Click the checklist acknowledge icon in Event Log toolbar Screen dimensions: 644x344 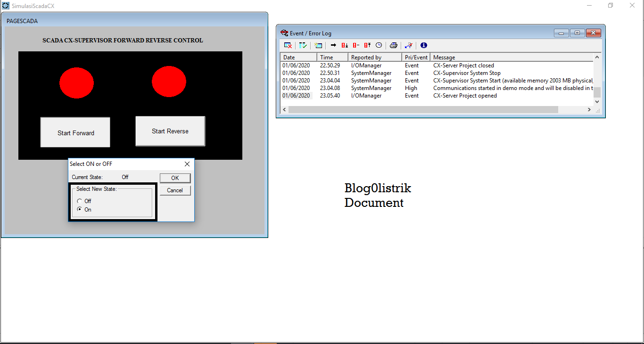click(303, 45)
